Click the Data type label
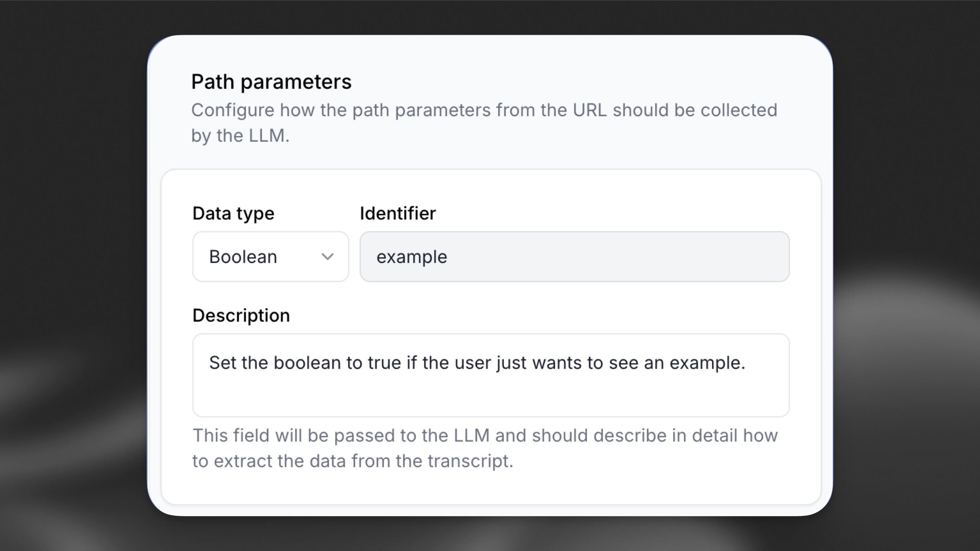 [233, 213]
